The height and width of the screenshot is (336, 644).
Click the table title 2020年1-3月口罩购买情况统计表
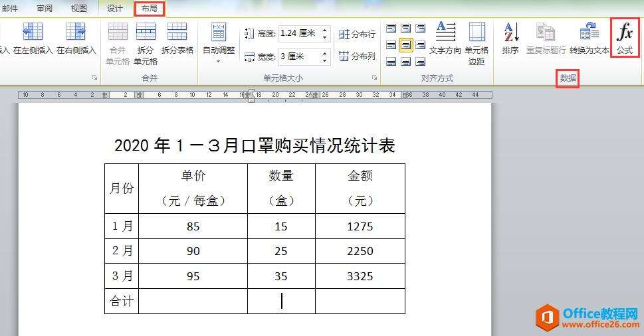255,145
